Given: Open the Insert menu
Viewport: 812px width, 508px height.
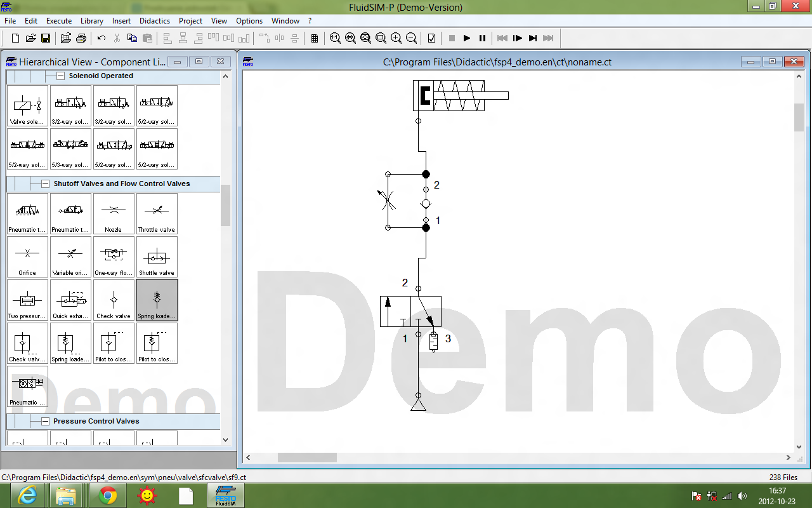Looking at the screenshot, I should click(122, 21).
